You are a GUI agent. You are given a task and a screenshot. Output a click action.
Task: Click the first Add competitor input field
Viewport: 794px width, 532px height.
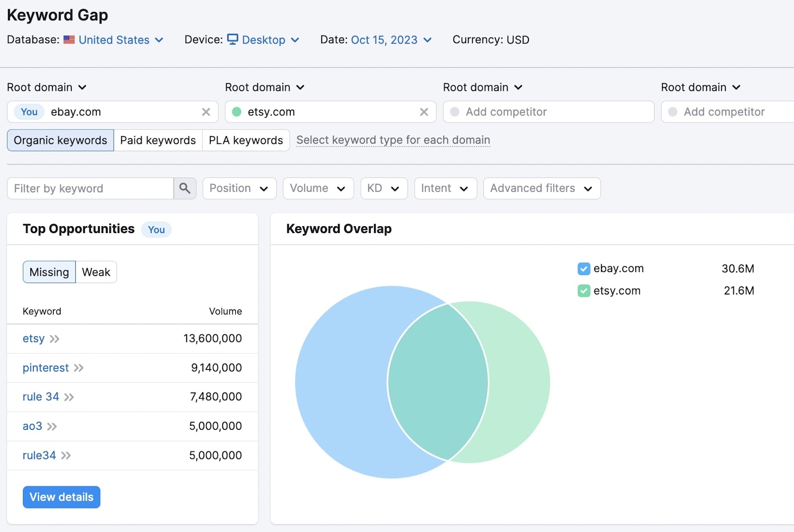tap(548, 112)
